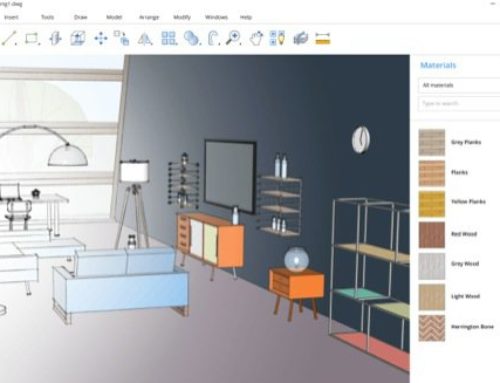Open the Draw menu
Screen dimensions: 500x383
[80, 17]
